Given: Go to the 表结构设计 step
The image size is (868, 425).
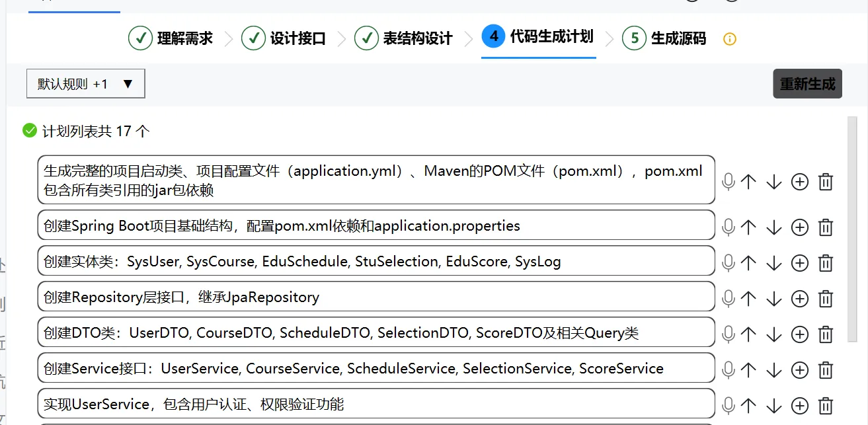Looking at the screenshot, I should 403,38.
